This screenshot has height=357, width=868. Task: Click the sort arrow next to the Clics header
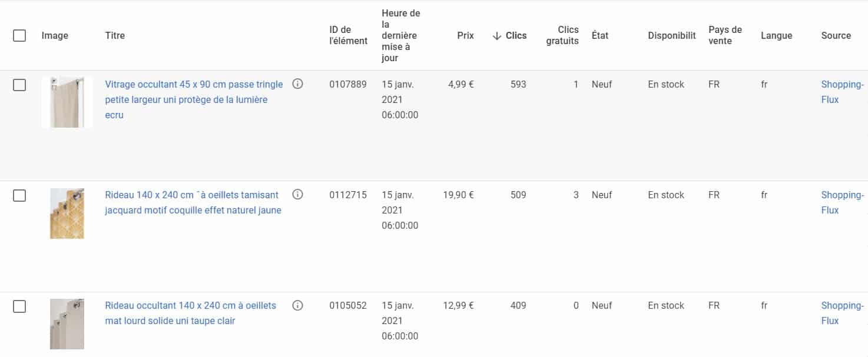pyautogui.click(x=496, y=35)
